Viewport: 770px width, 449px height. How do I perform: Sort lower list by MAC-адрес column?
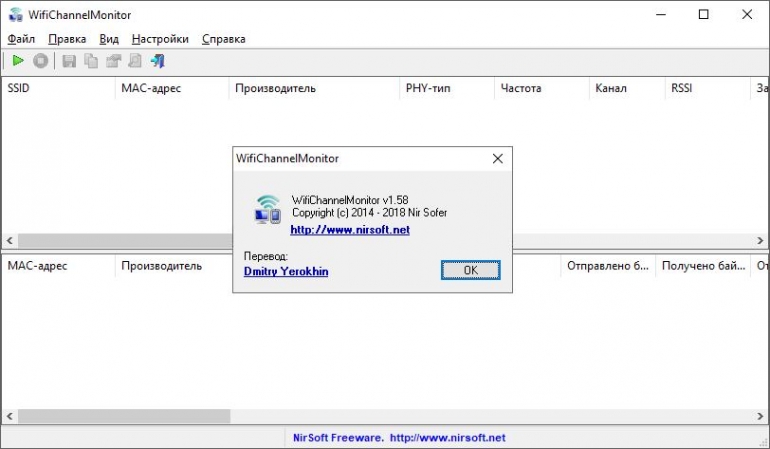(58, 266)
